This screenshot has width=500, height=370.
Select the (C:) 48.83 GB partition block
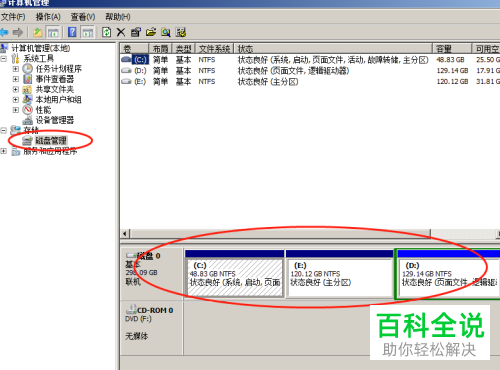pos(235,274)
